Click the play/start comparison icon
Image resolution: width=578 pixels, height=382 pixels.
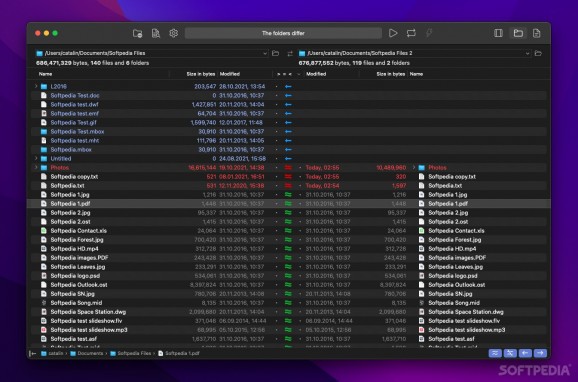pos(393,33)
